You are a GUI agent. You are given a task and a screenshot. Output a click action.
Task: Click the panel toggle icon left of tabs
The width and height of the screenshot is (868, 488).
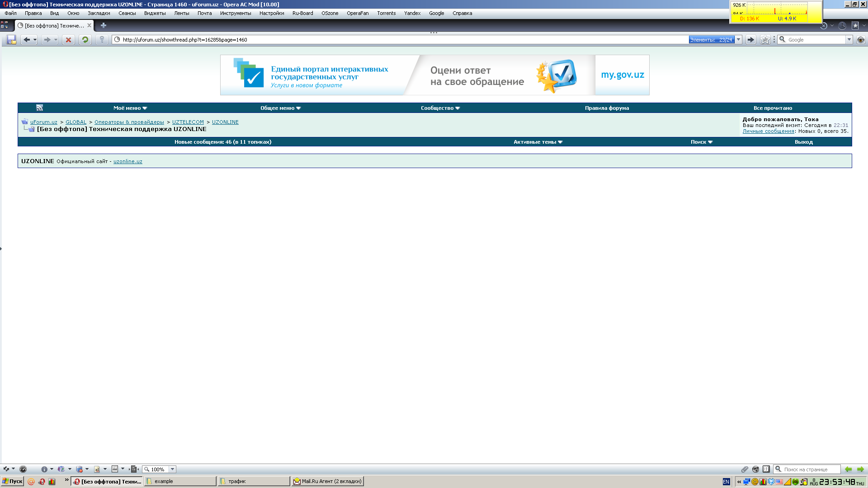pos(5,25)
